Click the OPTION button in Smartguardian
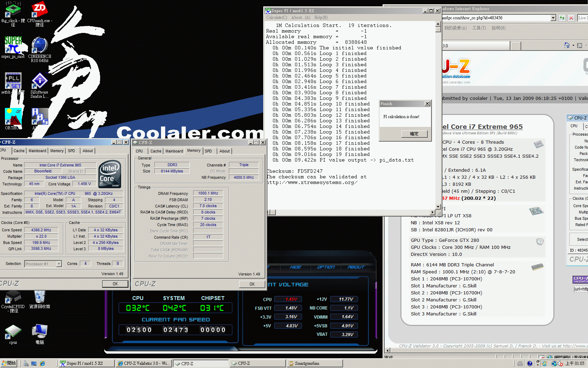 coord(325,267)
